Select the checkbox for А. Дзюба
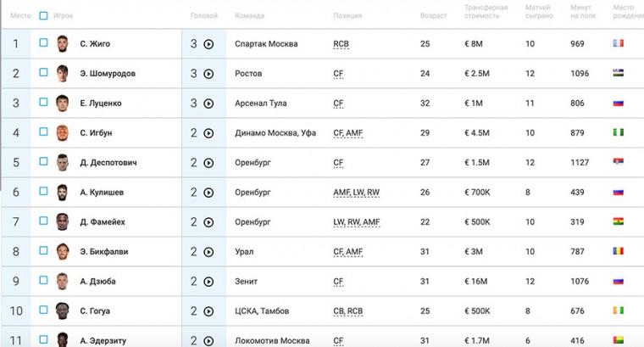The width and height of the screenshot is (644, 347). pos(43,280)
